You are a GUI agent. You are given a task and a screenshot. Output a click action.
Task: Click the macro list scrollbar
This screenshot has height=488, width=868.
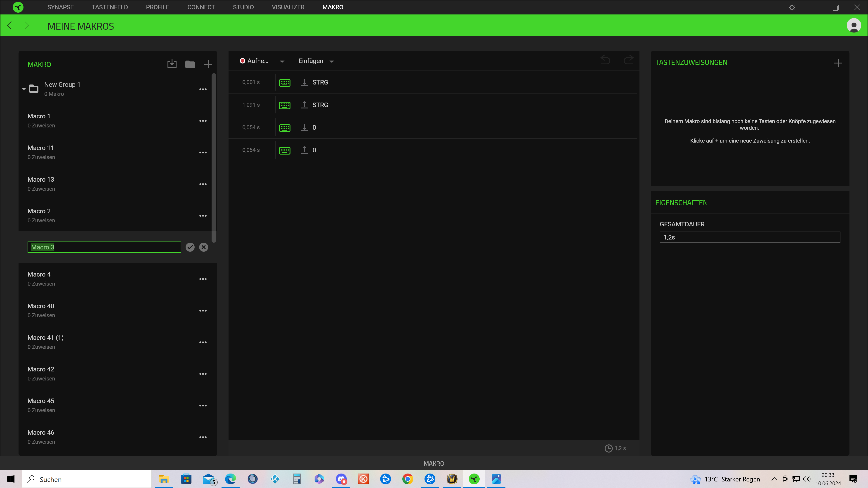coord(214,158)
